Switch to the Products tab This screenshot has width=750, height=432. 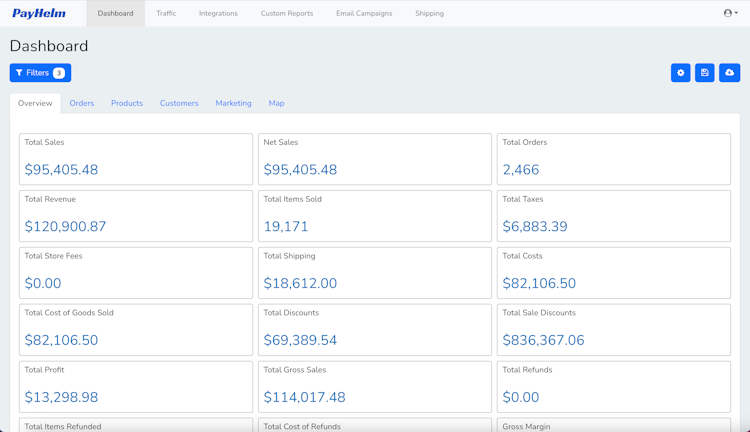point(127,103)
